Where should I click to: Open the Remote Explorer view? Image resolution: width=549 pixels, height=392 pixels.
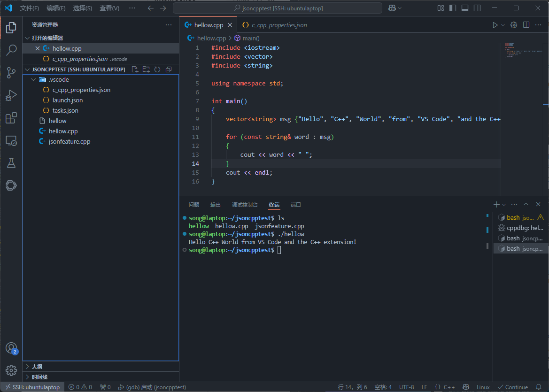coord(11,140)
